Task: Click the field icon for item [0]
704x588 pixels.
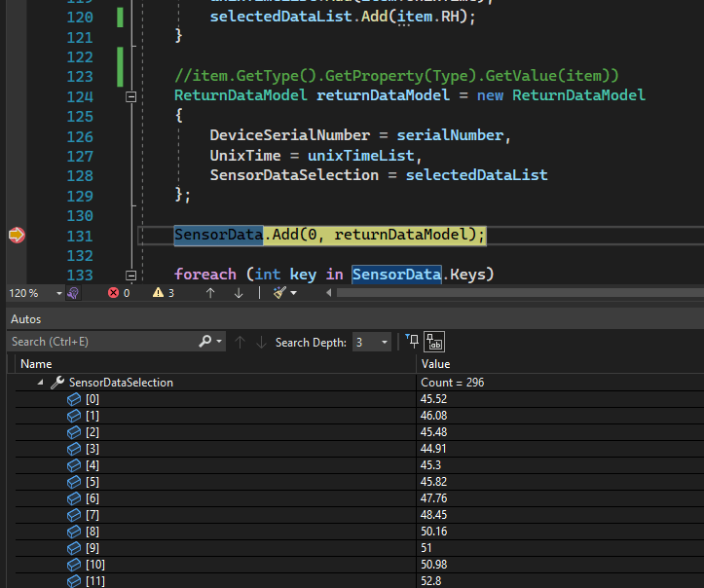Action: pos(74,399)
